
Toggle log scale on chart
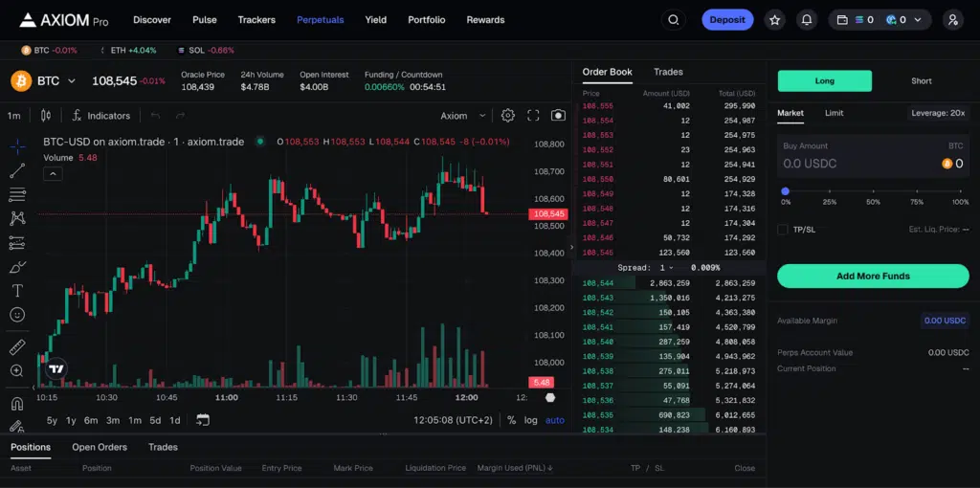coord(530,420)
